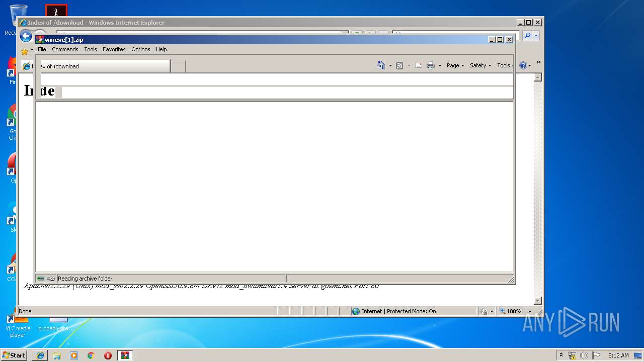The image size is (644, 362).
Task: Open the Favorites menu
Action: 114,49
